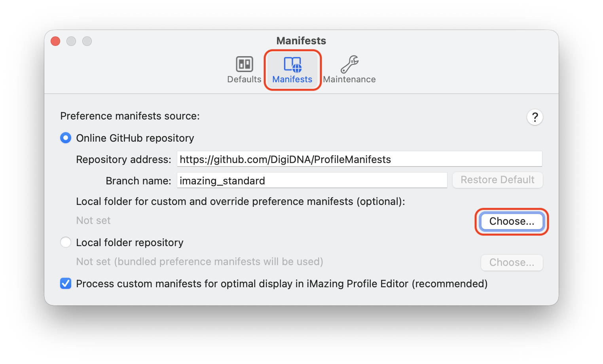Select the Local folder repository radio button
Image resolution: width=603 pixels, height=364 pixels.
[66, 242]
